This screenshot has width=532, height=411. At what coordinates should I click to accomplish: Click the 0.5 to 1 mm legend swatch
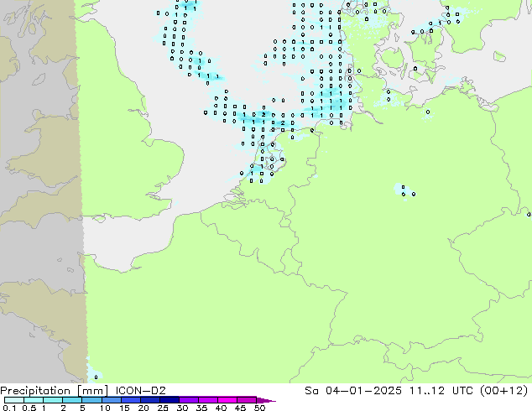tap(34, 400)
